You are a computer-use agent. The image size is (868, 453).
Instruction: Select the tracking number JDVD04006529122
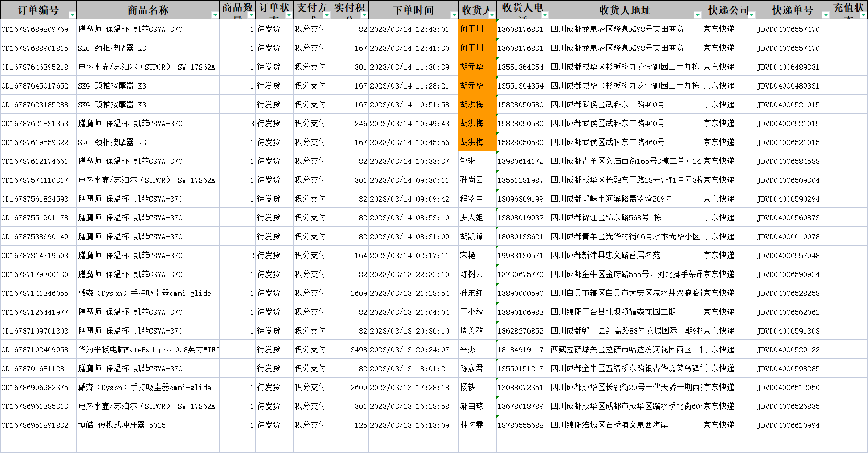(x=793, y=350)
